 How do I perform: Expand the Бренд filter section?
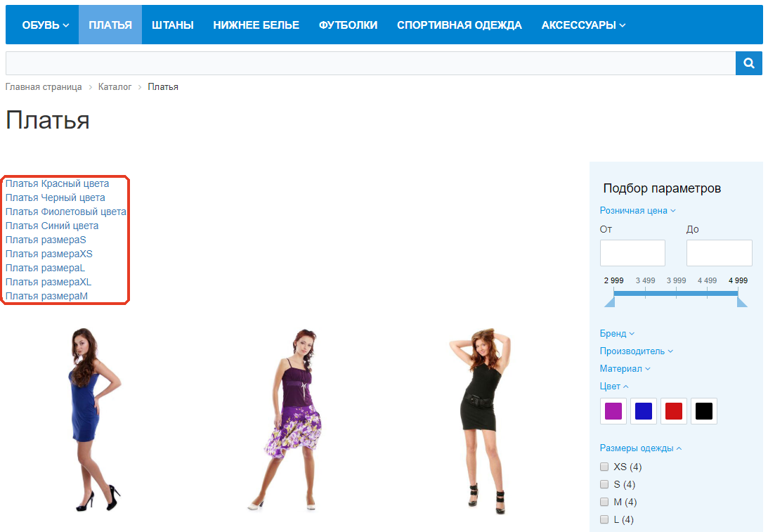pos(617,334)
